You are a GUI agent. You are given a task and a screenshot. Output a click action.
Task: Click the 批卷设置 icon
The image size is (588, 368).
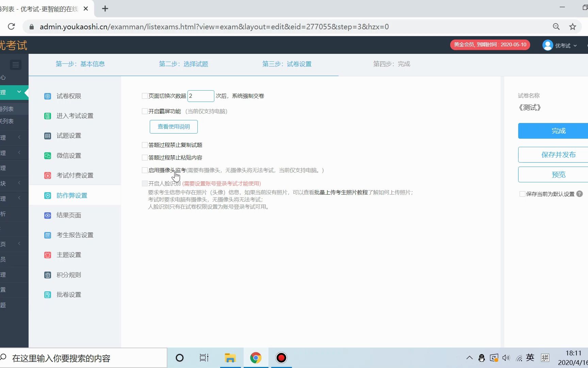[48, 295]
